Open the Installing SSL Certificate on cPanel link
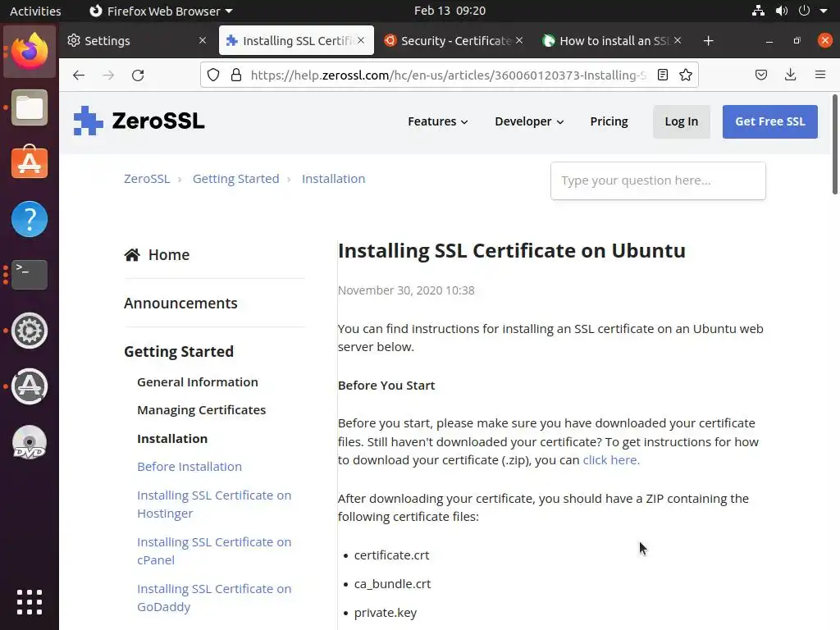 pos(214,550)
